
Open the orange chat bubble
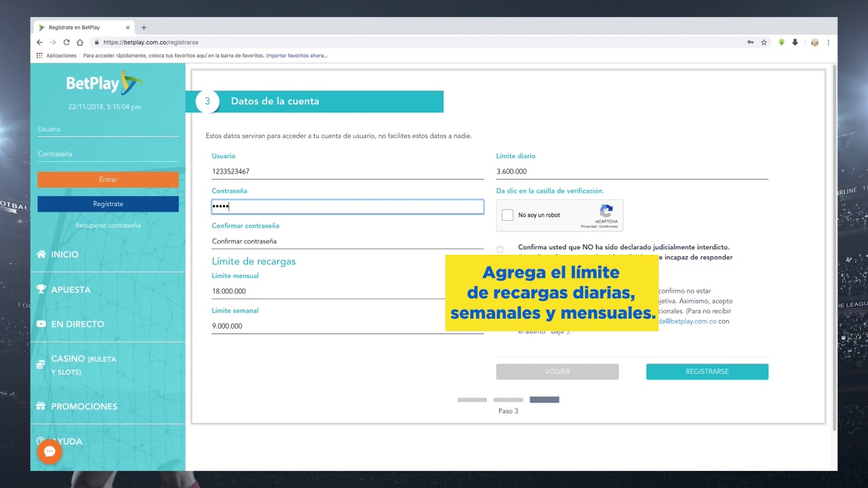coord(50,451)
